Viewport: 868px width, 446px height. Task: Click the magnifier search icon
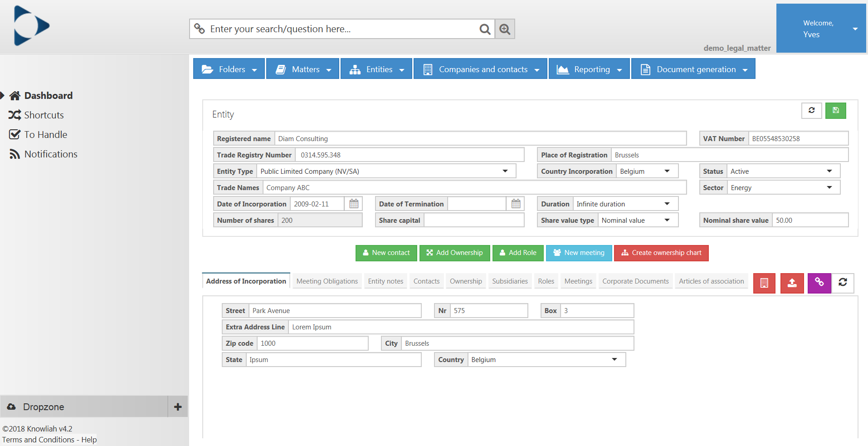pyautogui.click(x=484, y=29)
